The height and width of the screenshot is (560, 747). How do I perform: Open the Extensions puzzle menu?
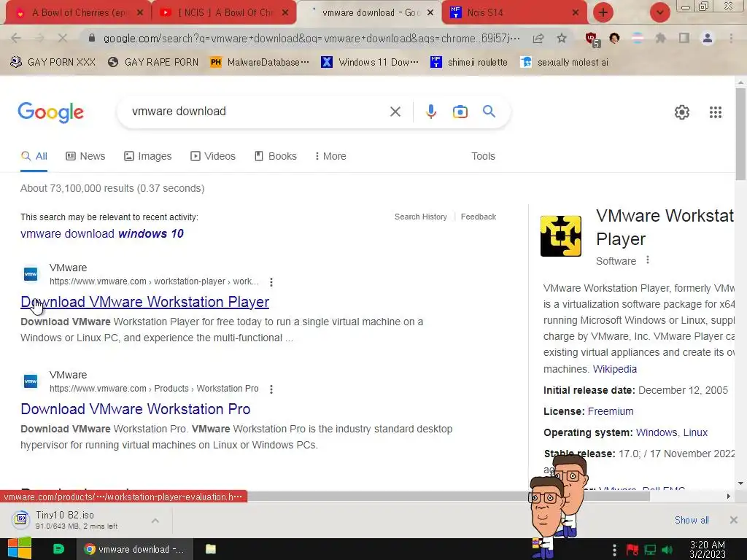[x=661, y=38]
